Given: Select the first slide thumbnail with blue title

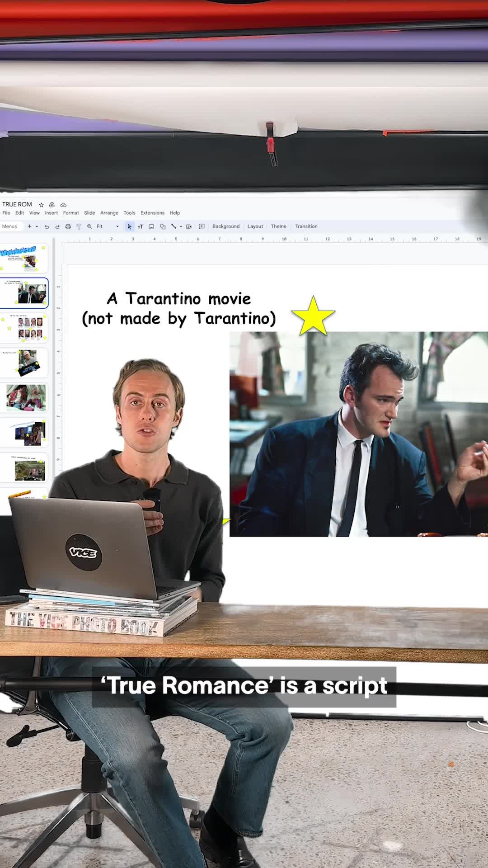Looking at the screenshot, I should click(x=23, y=258).
